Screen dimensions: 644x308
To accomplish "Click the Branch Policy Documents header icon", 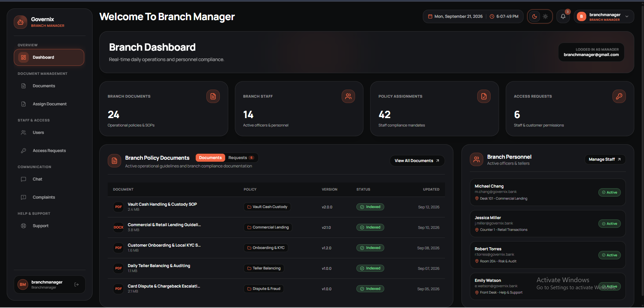I will point(114,161).
